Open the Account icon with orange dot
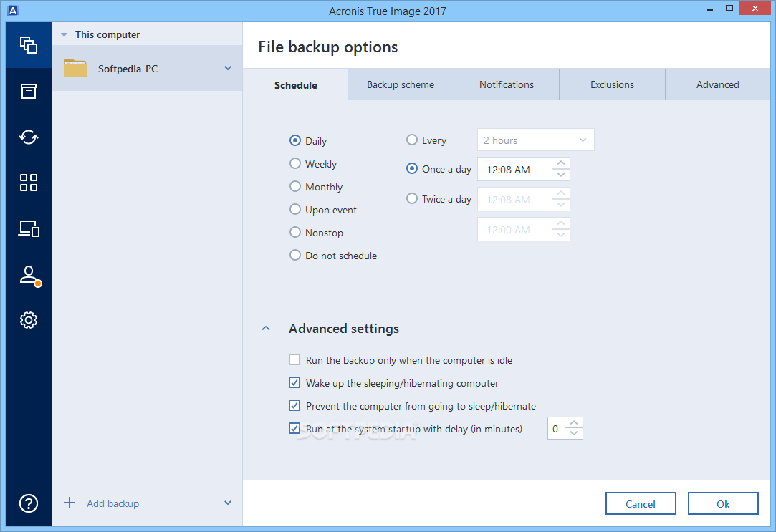 click(29, 276)
